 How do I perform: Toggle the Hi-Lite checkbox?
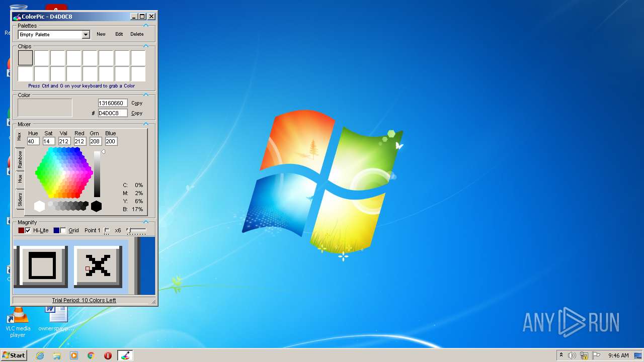pyautogui.click(x=28, y=230)
